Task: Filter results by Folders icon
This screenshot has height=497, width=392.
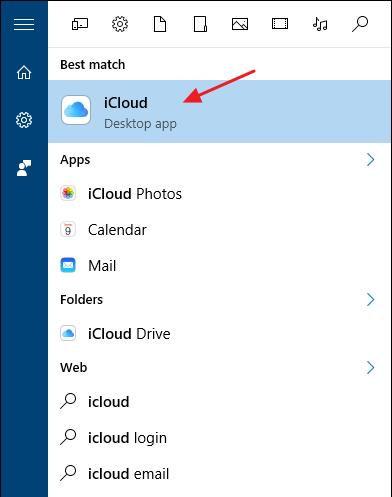Action: [200, 24]
